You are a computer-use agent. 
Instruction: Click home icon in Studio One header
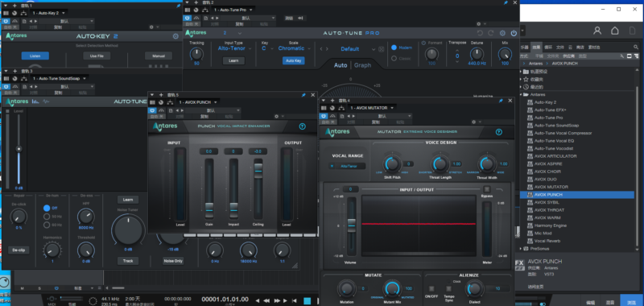(614, 31)
